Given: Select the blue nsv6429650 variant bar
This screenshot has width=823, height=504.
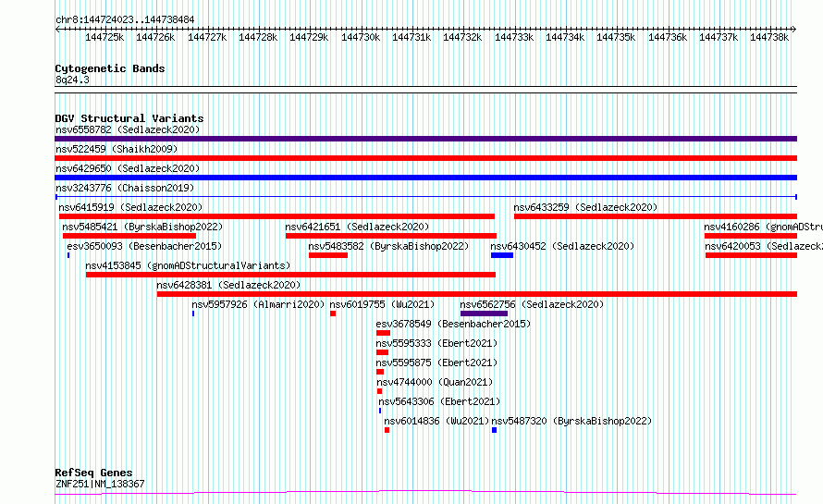Looking at the screenshot, I should point(425,178).
